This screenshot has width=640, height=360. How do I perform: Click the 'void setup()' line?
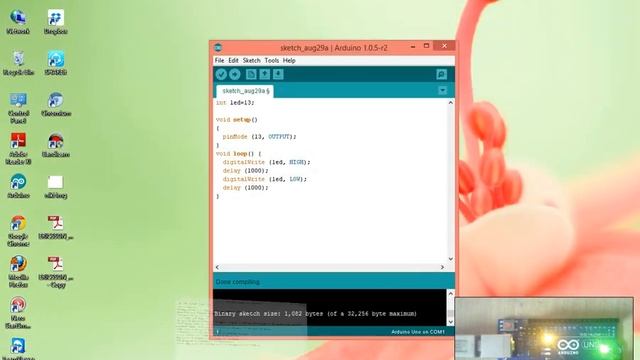[237, 120]
